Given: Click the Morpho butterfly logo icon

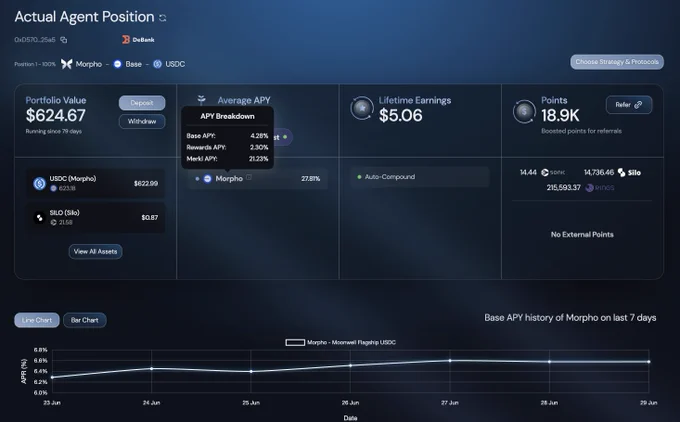Looking at the screenshot, I should click(66, 64).
